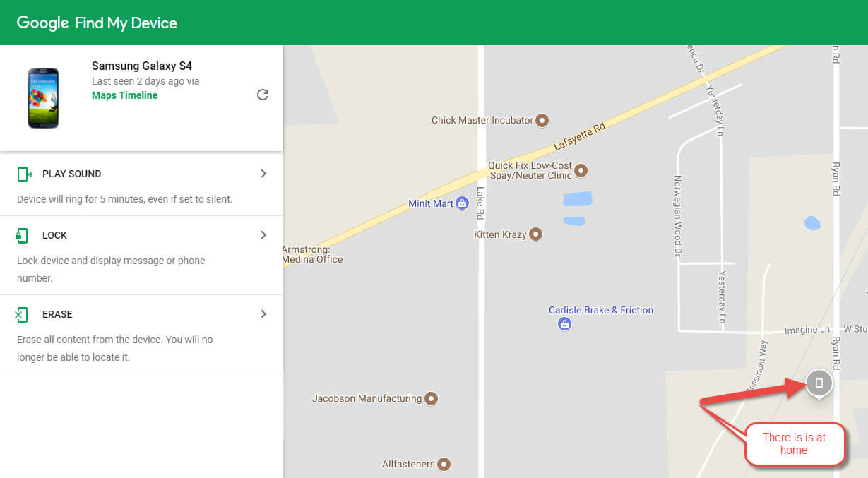The image size is (868, 478).
Task: Click the Minit Mart label
Action: pos(431,203)
